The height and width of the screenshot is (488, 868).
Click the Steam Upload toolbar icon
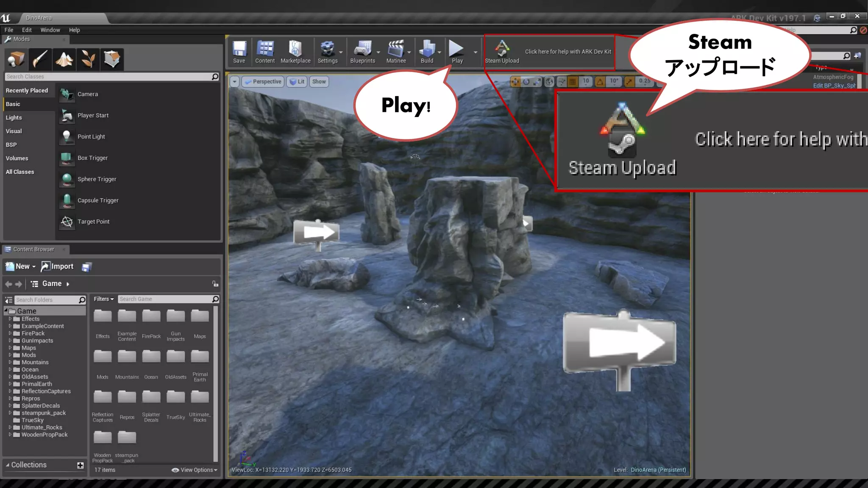pos(502,52)
